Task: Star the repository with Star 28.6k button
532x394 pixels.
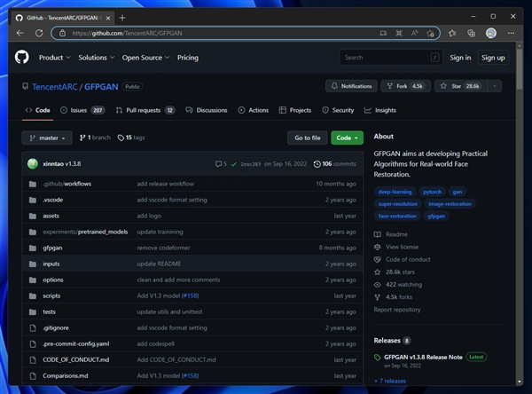Action: [461, 86]
